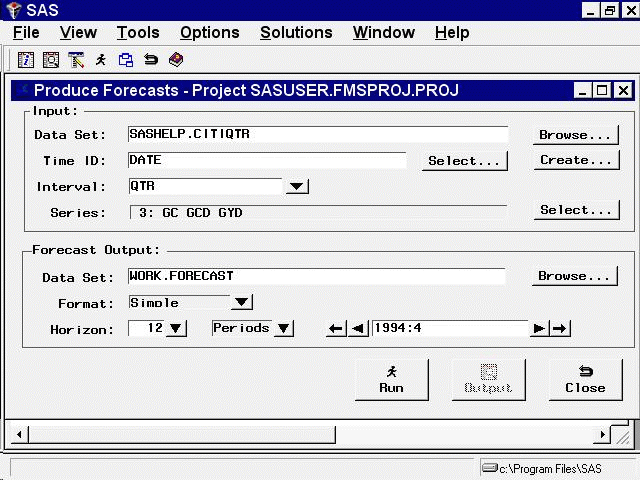The height and width of the screenshot is (480, 640).
Task: Click Browse for the input Data Set
Action: (x=574, y=135)
